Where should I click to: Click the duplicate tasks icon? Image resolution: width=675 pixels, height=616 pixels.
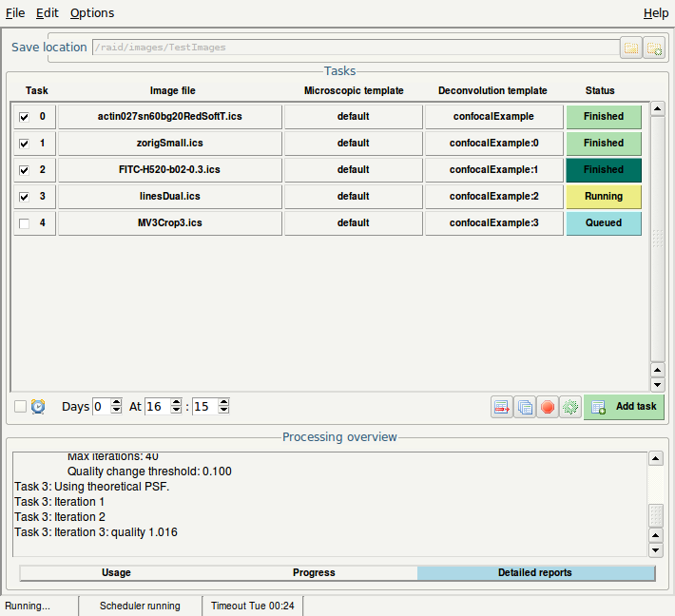click(525, 407)
